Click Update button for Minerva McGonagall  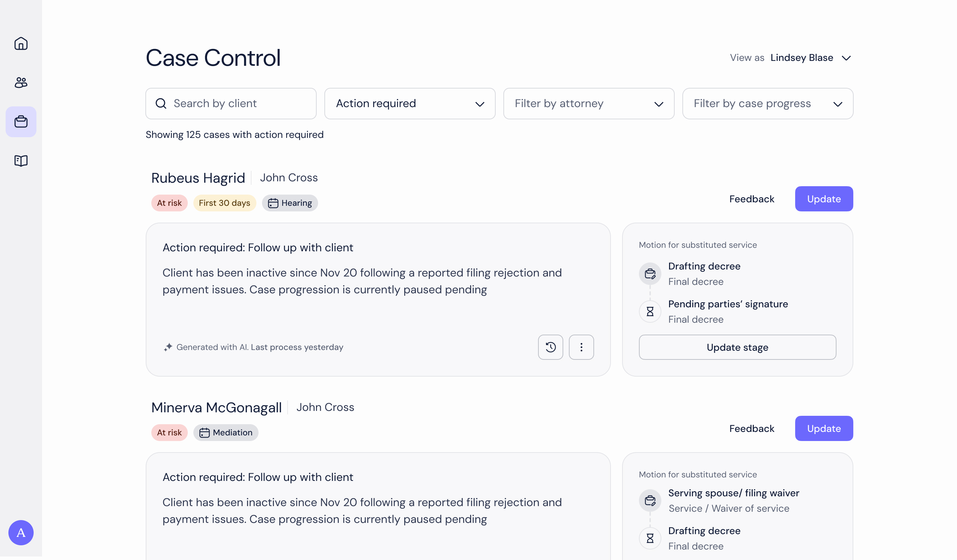tap(824, 428)
